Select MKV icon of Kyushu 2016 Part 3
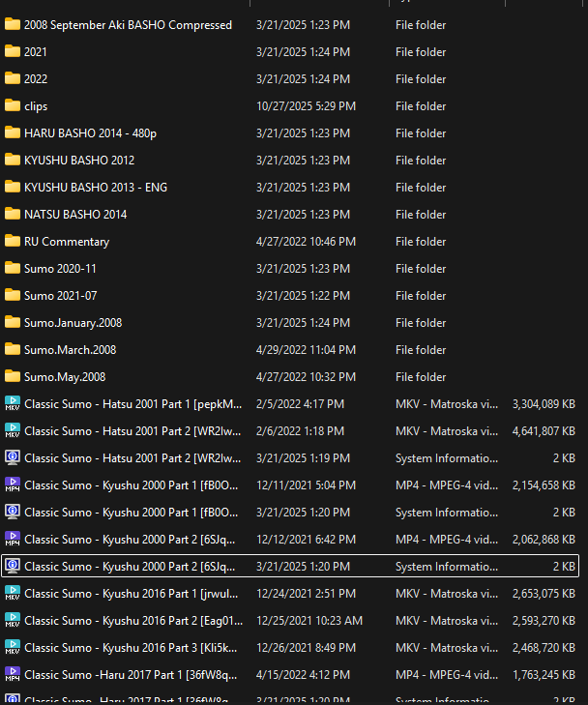This screenshot has width=588, height=705. tap(13, 647)
